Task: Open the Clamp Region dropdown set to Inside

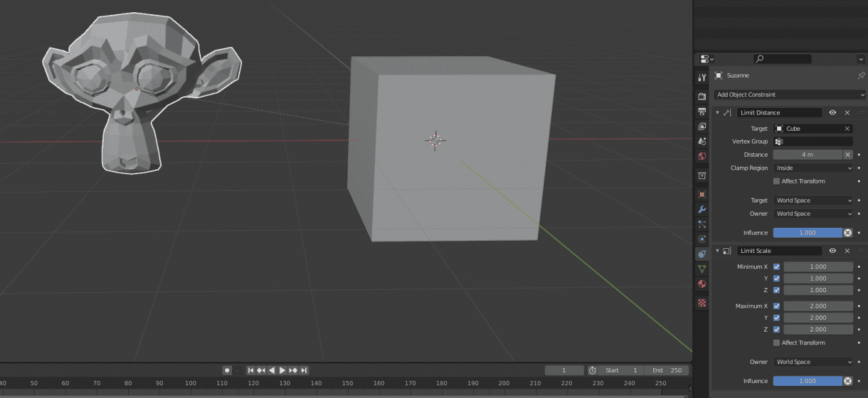Action: (813, 167)
